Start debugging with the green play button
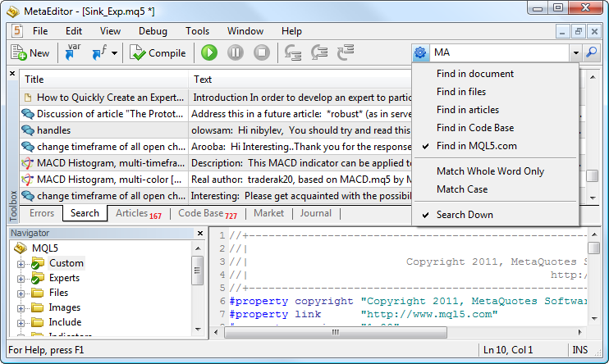Viewport: 609px width, 364px height. point(209,52)
